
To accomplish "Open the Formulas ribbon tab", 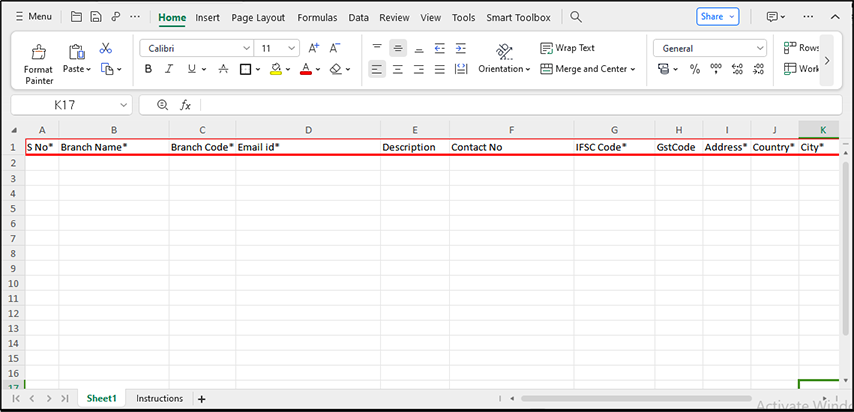I will coord(317,17).
